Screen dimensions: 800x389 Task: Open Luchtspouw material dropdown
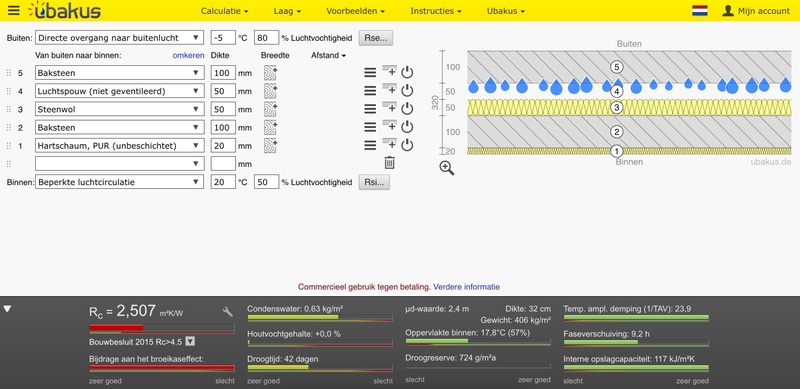[120, 91]
